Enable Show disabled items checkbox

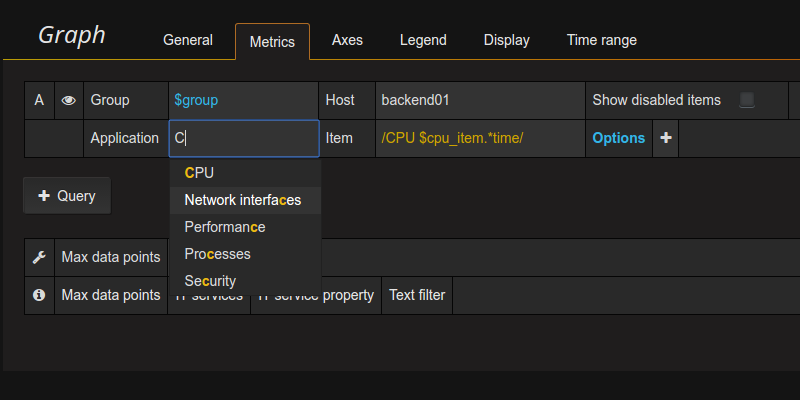point(746,100)
